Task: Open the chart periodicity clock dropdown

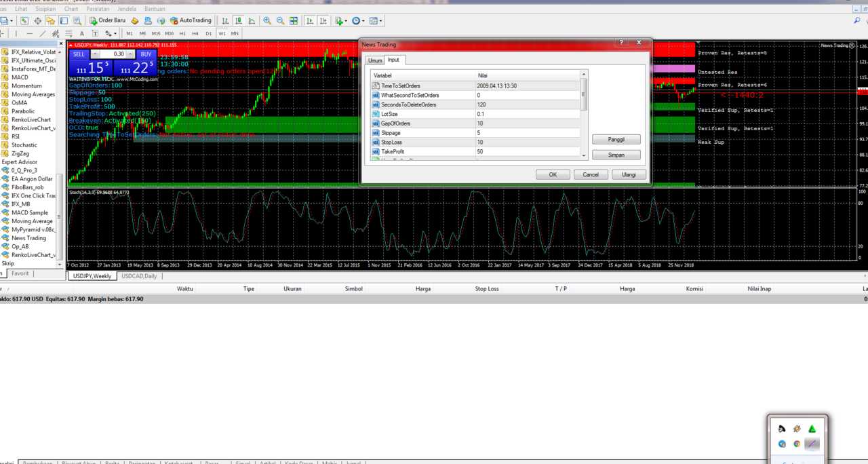Action: coord(357,21)
